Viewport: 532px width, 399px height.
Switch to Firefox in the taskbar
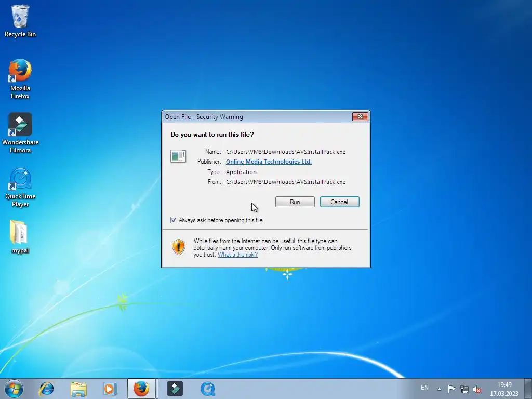point(141,389)
